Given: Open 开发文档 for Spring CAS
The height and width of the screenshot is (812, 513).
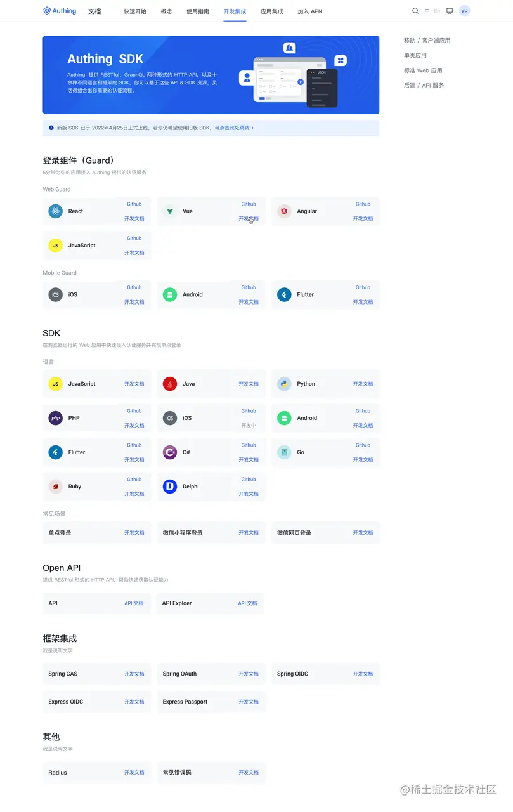Looking at the screenshot, I should [x=134, y=674].
